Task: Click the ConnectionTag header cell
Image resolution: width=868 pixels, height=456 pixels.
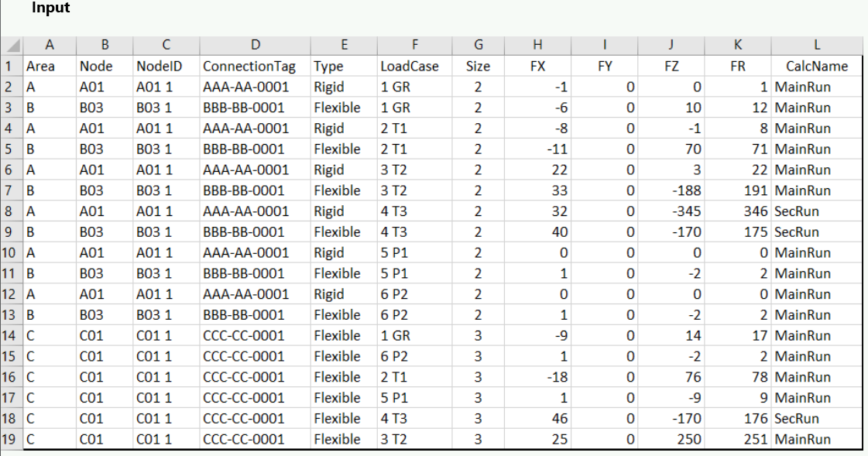Action: tap(255, 67)
